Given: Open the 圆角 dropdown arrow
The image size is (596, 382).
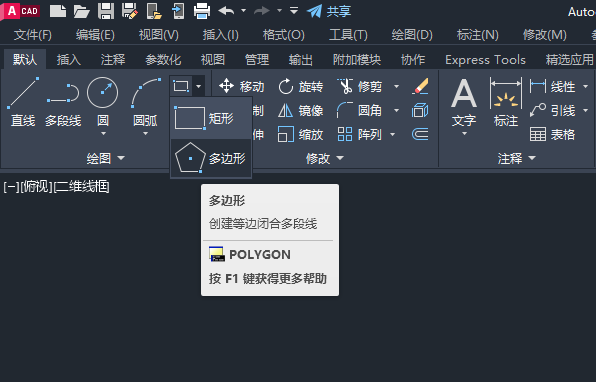Looking at the screenshot, I should [x=396, y=111].
